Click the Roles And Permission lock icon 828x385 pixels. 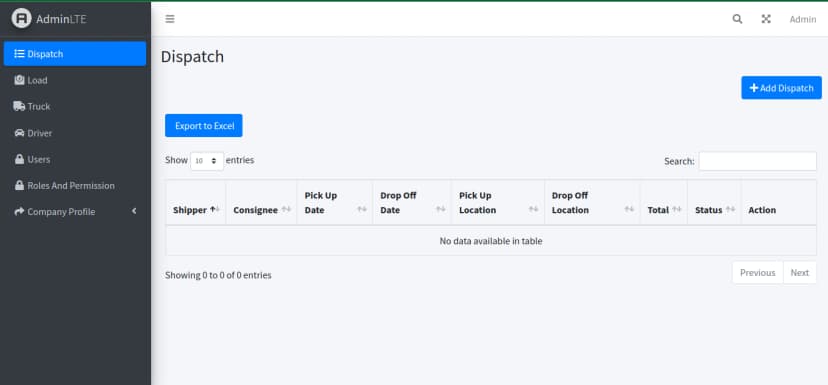(20, 185)
